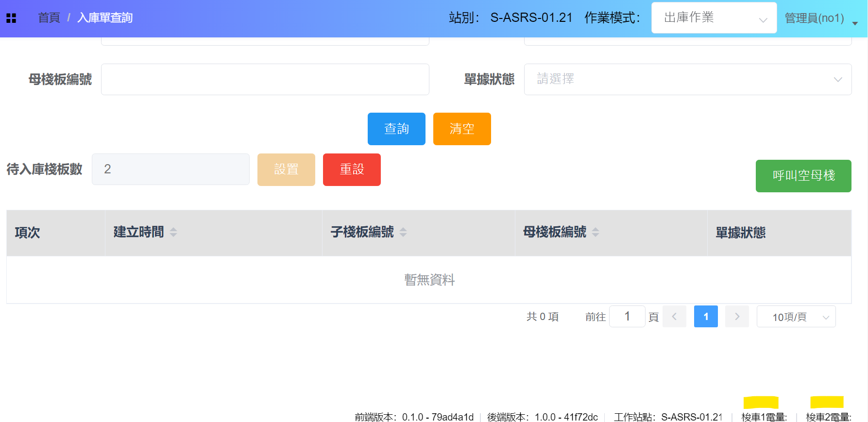
Task: Sort by 建立時間 column arrows
Action: (x=173, y=233)
